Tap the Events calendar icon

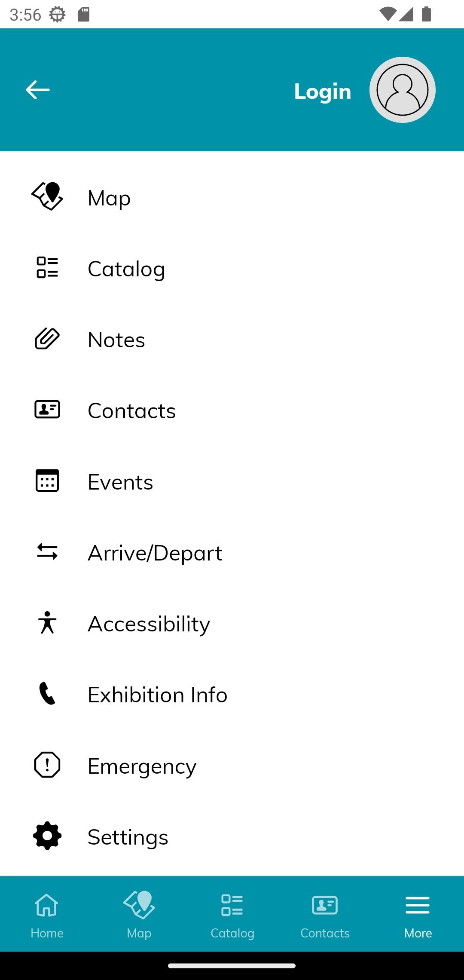pos(47,481)
